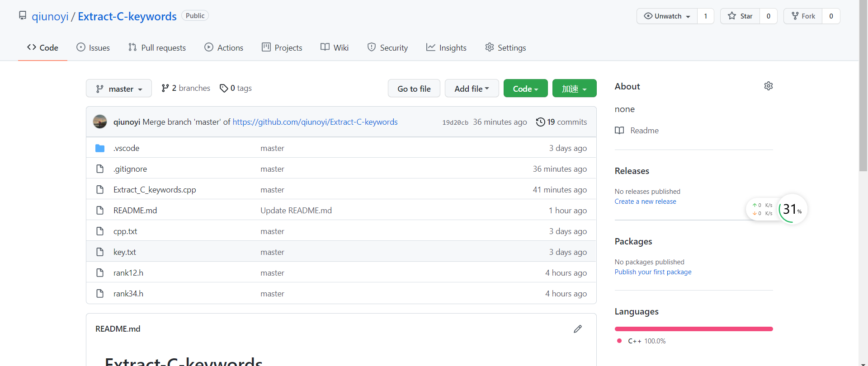Viewport: 868px width, 366px height.
Task: Expand the green Code dropdown
Action: (525, 89)
